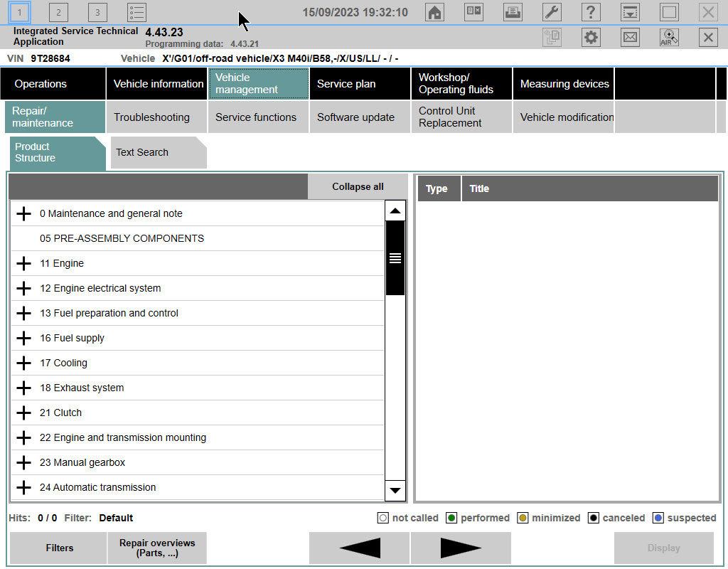Click the Type column header
728x569 pixels.
pyautogui.click(x=439, y=188)
